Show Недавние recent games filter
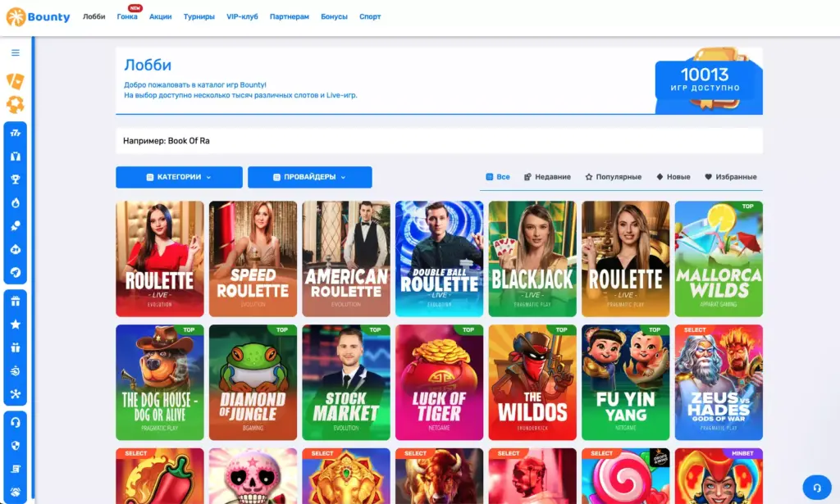Viewport: 840px width, 504px height. pyautogui.click(x=547, y=177)
